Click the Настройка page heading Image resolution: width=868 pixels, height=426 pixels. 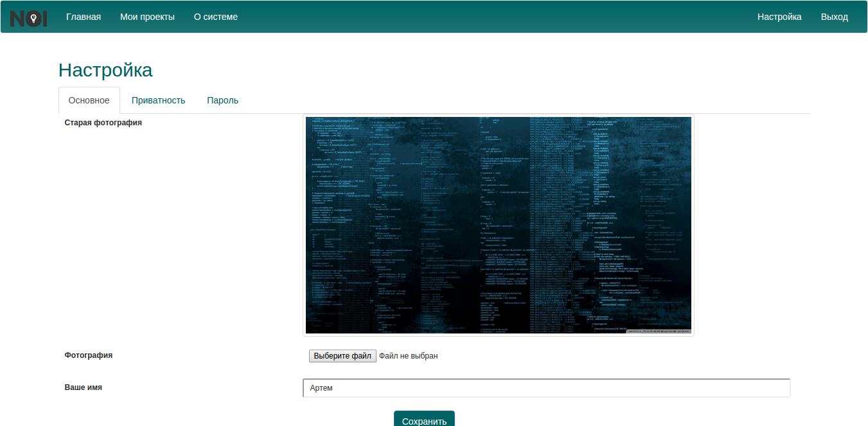(x=105, y=70)
